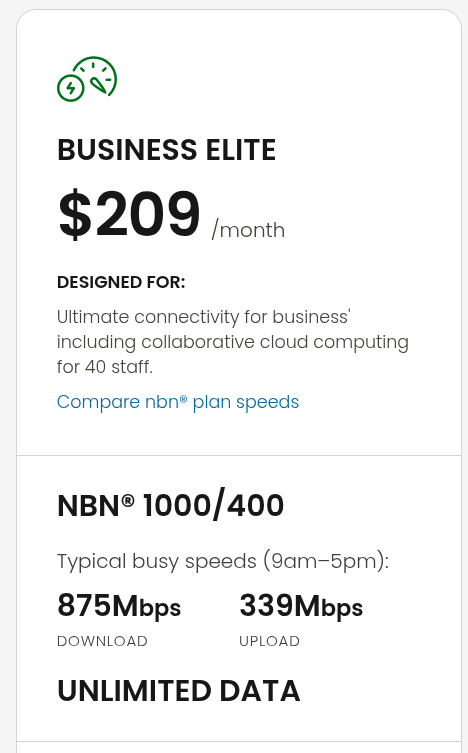468x753 pixels.
Task: Click the 'for 40 staff.' line
Action: [x=105, y=367]
